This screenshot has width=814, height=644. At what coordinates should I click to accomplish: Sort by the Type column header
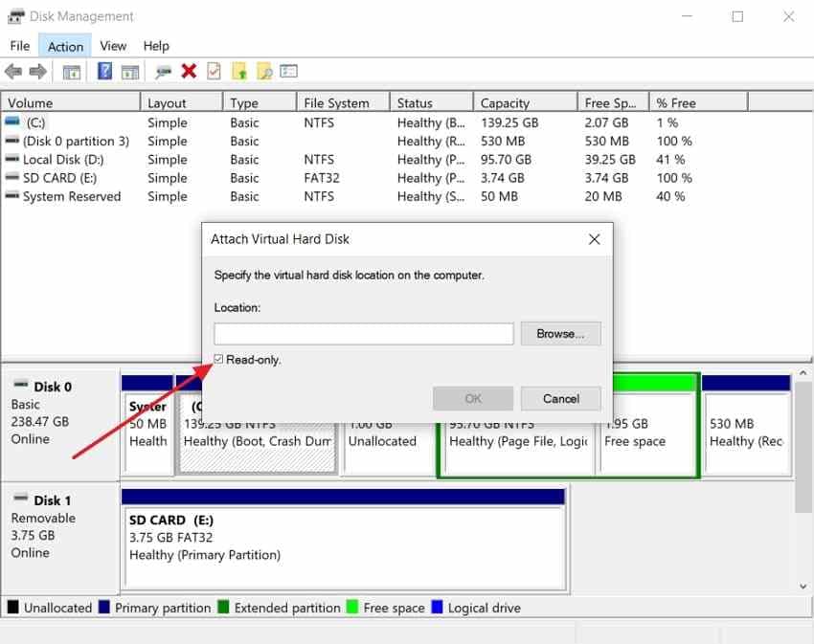(x=260, y=102)
